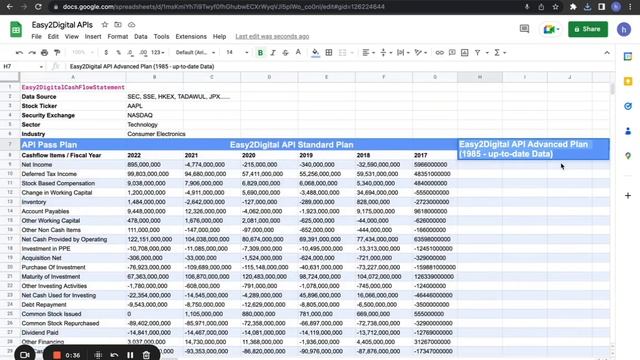Decrease decimal places icon
The height and width of the screenshot is (360, 640).
130,53
